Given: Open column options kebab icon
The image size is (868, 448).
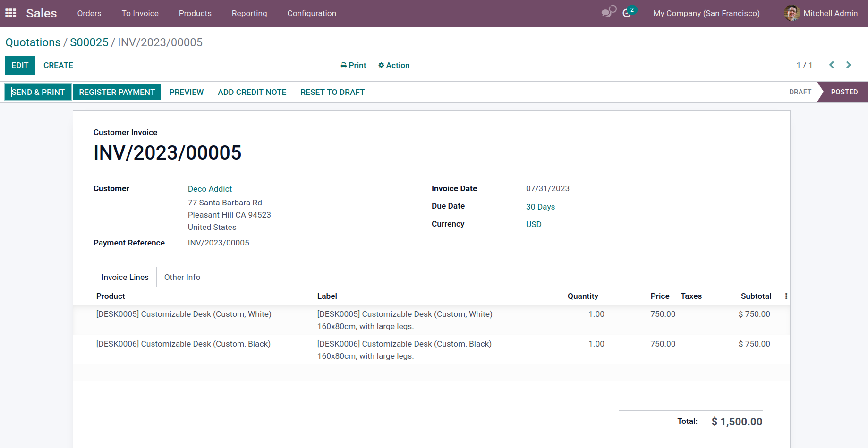Looking at the screenshot, I should 786,296.
